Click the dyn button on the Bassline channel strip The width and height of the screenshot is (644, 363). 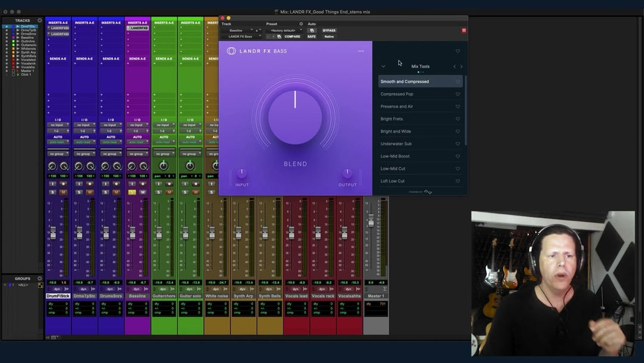(x=136, y=289)
